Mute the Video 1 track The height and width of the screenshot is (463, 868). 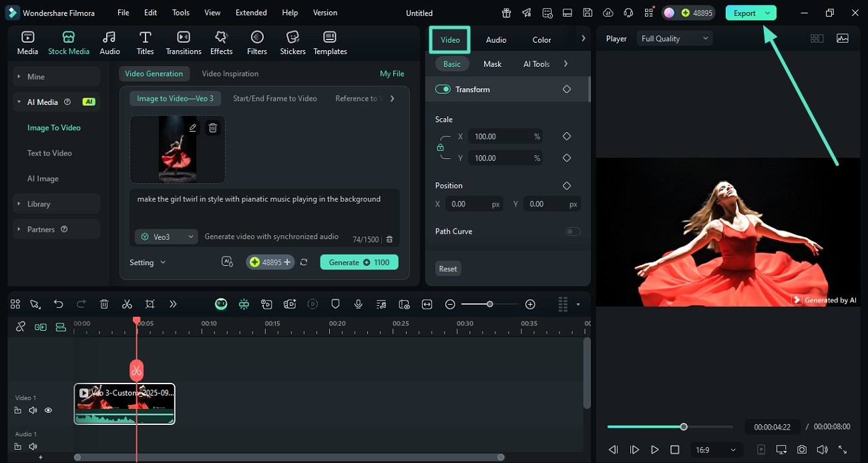click(33, 410)
